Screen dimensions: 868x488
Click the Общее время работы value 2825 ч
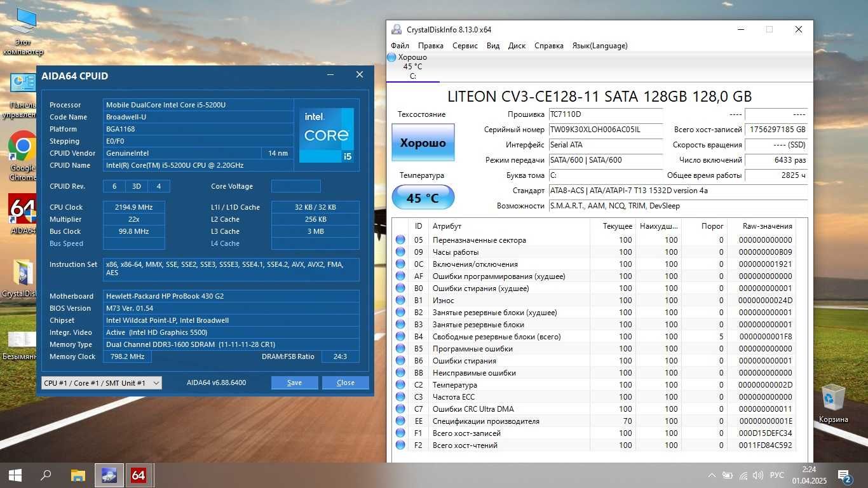776,175
